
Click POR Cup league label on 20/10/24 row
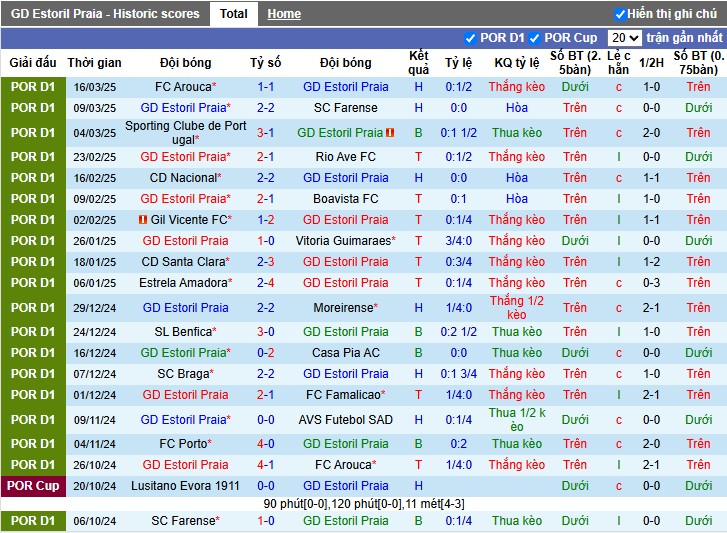[x=33, y=486]
